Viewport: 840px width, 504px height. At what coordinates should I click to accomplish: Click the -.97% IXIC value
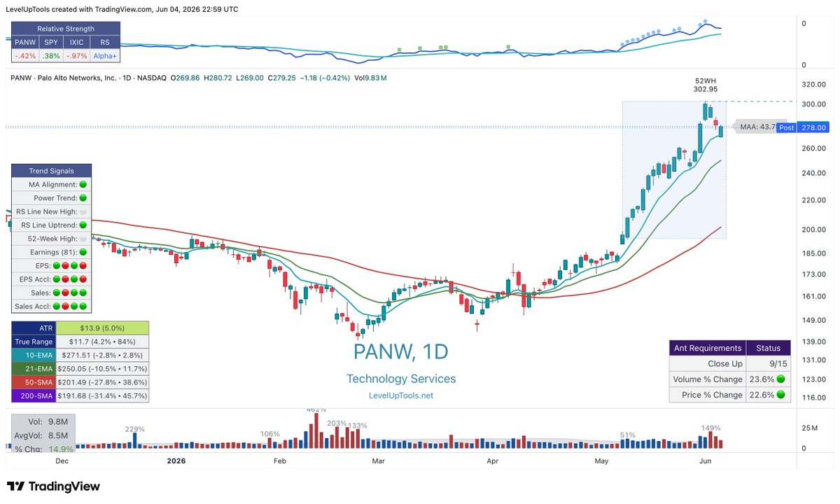(76, 56)
